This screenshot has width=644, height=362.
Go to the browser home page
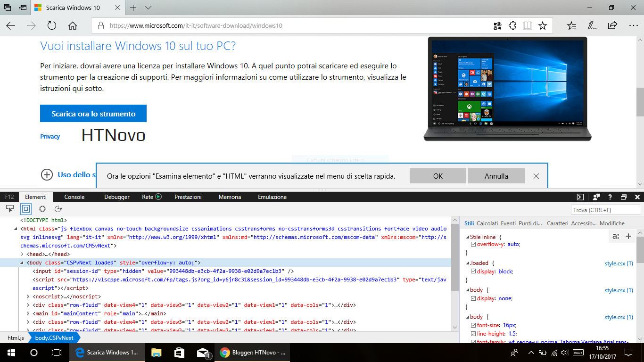[73, 25]
